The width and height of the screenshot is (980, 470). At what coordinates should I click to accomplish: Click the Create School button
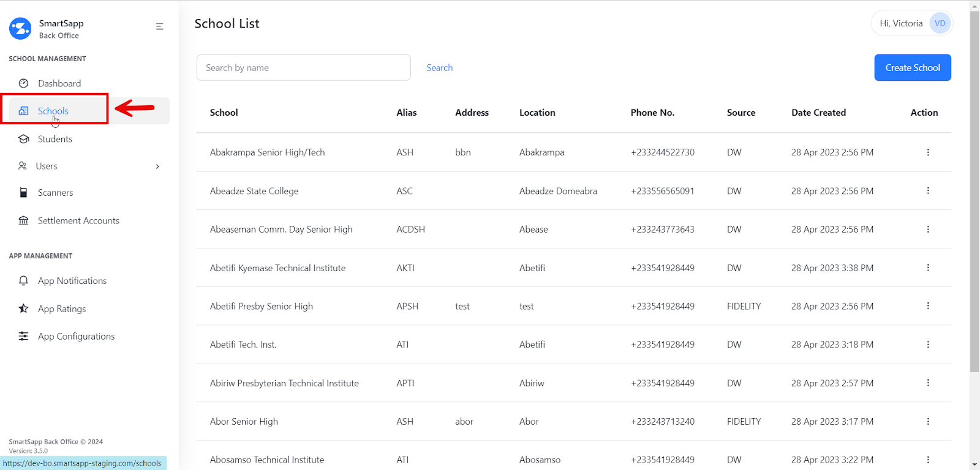913,67
